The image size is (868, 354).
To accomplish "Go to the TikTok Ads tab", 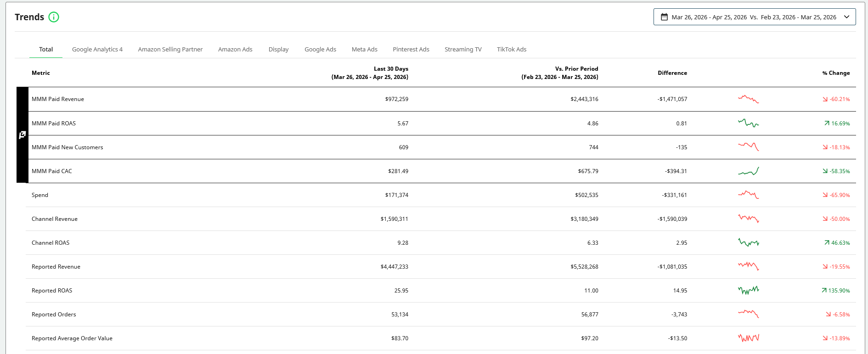I will tap(511, 50).
